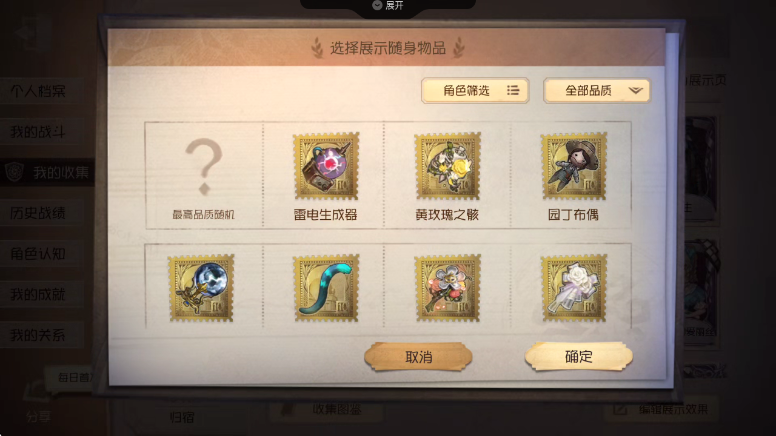776x436 pixels.
Task: Pick the 最高品质随机 question mark option
Action: tap(203, 176)
